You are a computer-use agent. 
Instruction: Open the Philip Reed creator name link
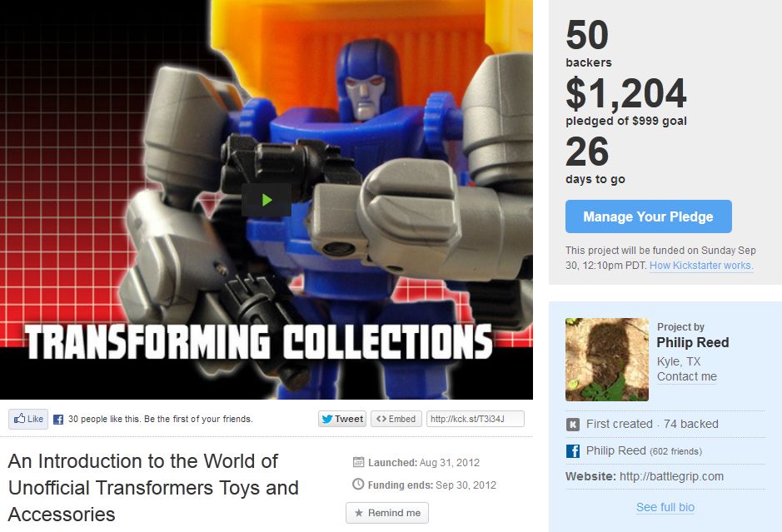click(x=693, y=342)
